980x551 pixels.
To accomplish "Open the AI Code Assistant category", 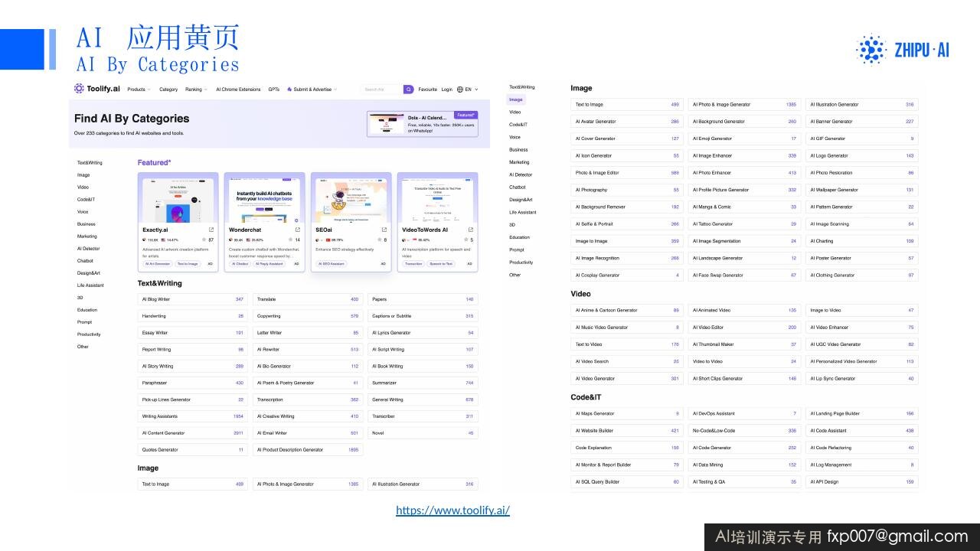I will click(x=862, y=431).
